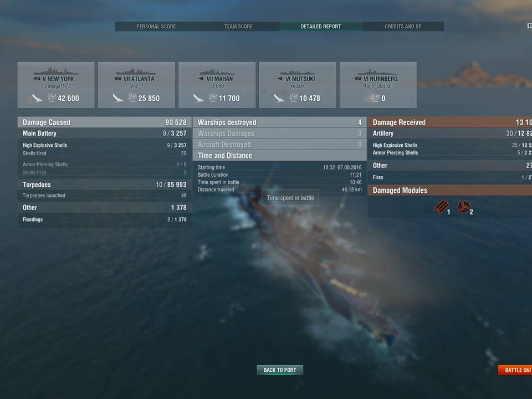Image resolution: width=532 pixels, height=399 pixels.
Task: Click the damaged engine module icon
Action: point(464,207)
